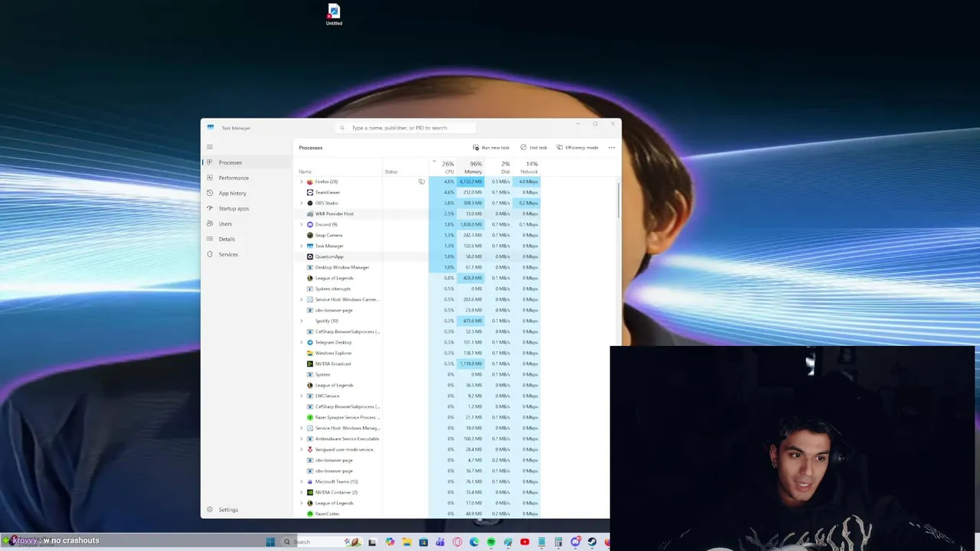Select the WMI Provider Host row
This screenshot has height=551, width=980.
[x=418, y=214]
